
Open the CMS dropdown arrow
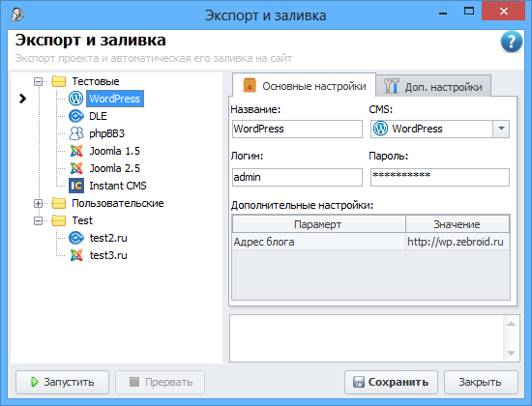tap(501, 129)
